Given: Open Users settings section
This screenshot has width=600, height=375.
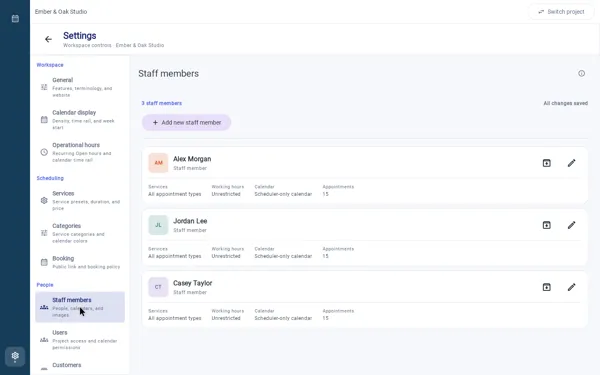Looking at the screenshot, I should [x=80, y=340].
